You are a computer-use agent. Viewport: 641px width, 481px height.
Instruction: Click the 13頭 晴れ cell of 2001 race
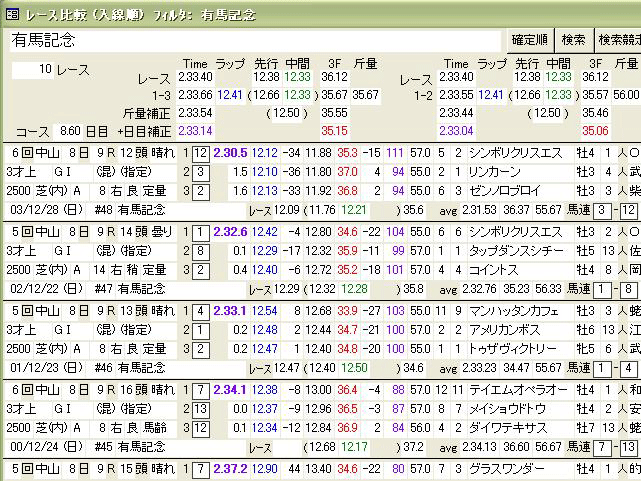pyautogui.click(x=147, y=311)
